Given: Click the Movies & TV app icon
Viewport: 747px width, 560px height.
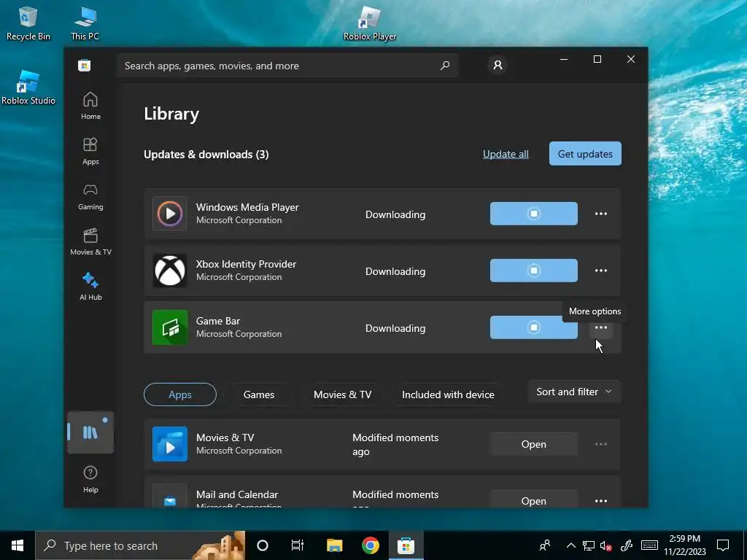Looking at the screenshot, I should point(169,444).
